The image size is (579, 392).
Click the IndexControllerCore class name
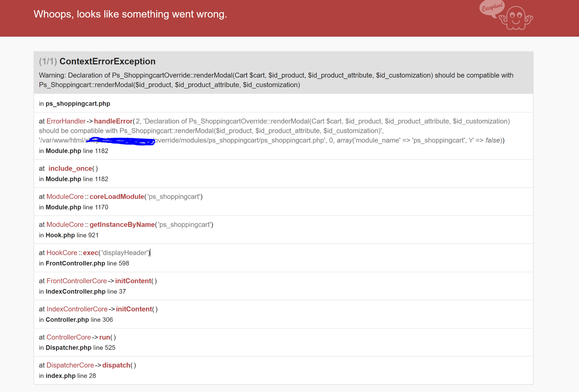point(77,309)
